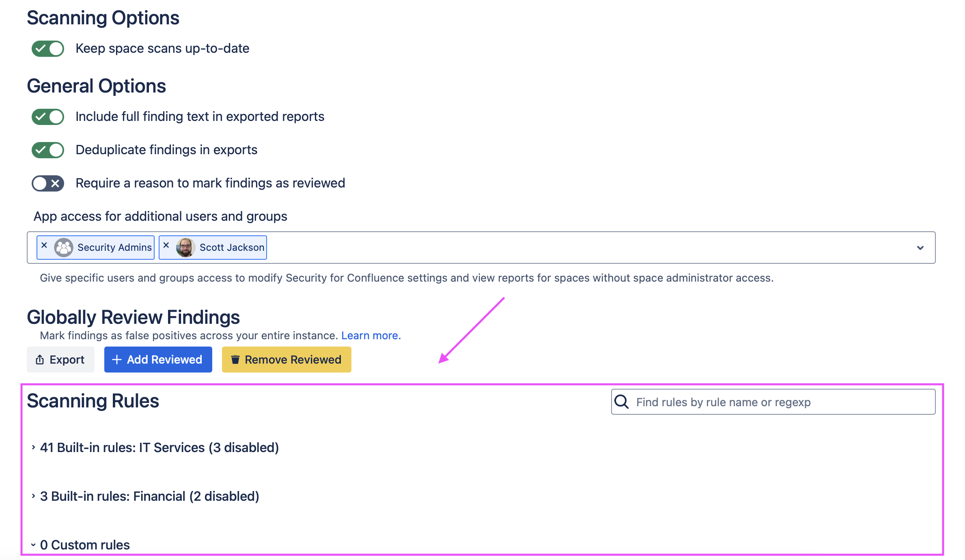965x560 pixels.
Task: Click the trash icon on Remove Reviewed
Action: (x=235, y=360)
